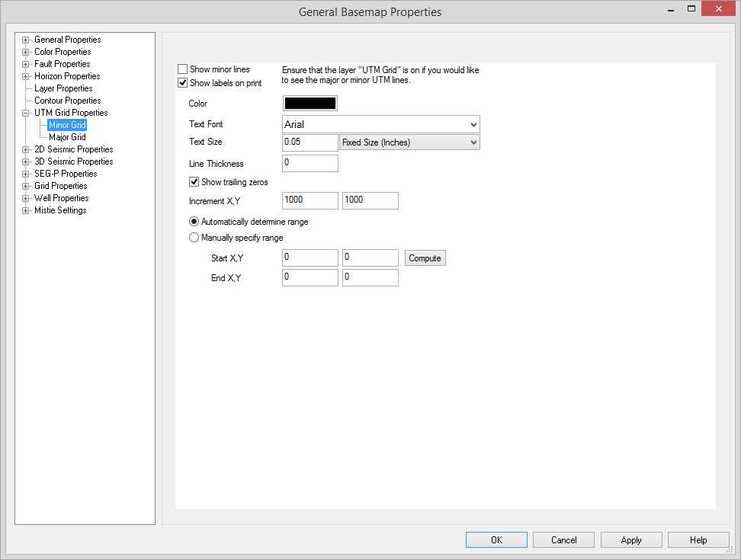This screenshot has width=741, height=560.
Task: Expand the 3D Seismic Properties node
Action: [26, 162]
